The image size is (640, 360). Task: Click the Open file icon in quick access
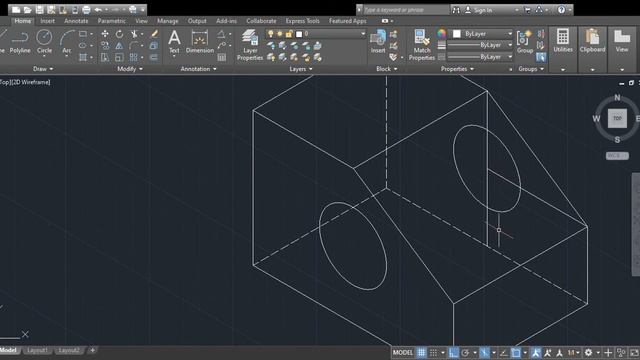(x=27, y=9)
